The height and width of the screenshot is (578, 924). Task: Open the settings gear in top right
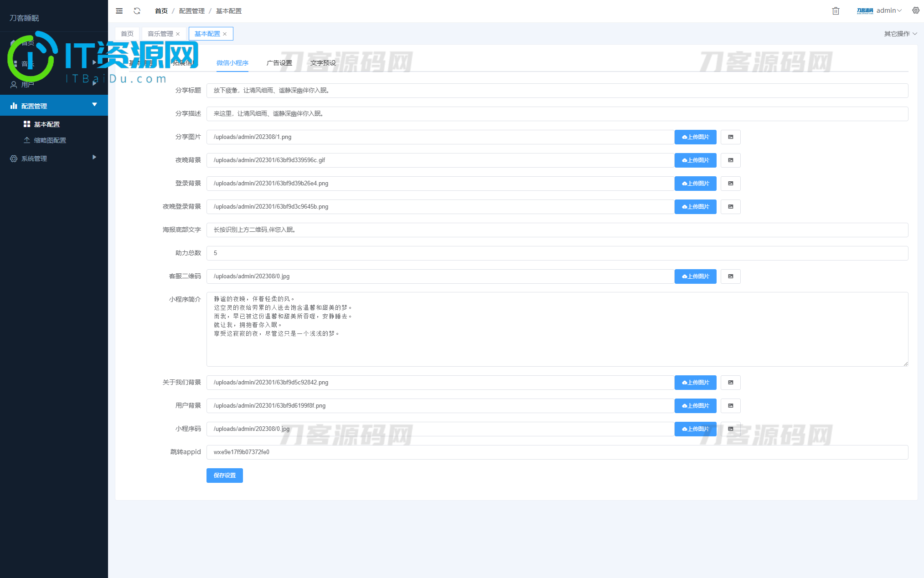916,10
